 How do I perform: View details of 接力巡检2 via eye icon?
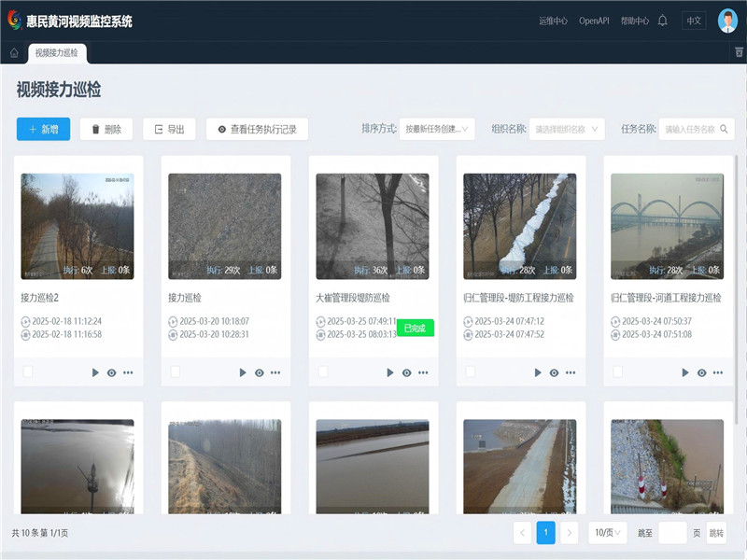(111, 372)
